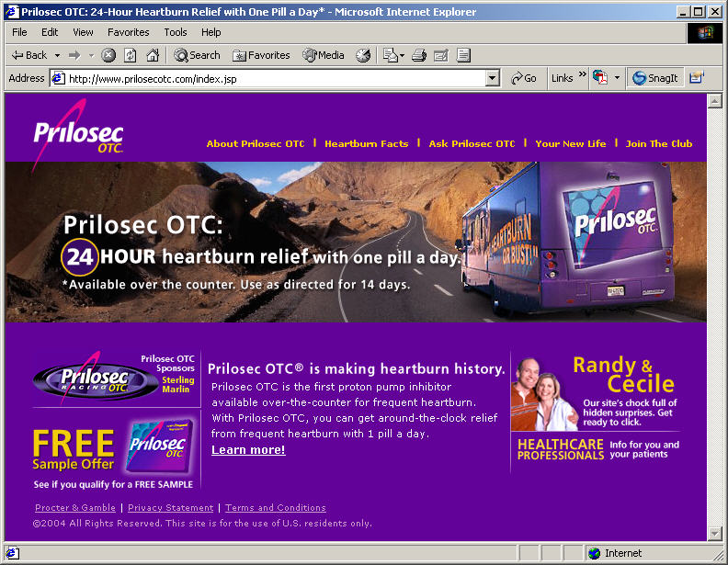Expand the Back history dropdown arrow

(58, 56)
